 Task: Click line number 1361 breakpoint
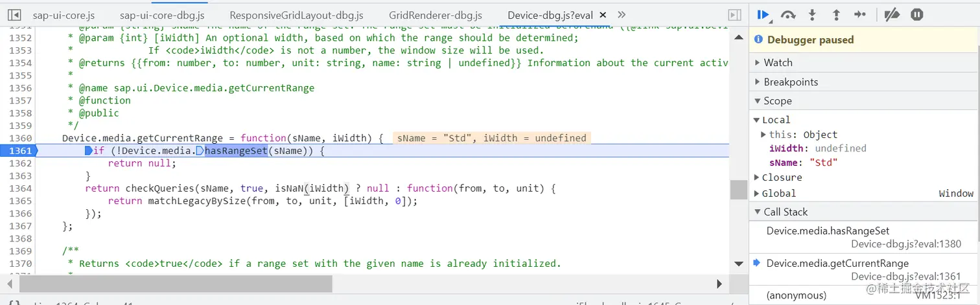tap(19, 150)
